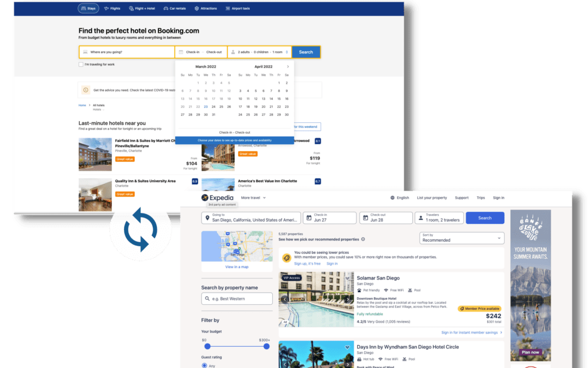Click the location pin icon in Going to
Image resolution: width=588 pixels, height=368 pixels.
coord(207,218)
